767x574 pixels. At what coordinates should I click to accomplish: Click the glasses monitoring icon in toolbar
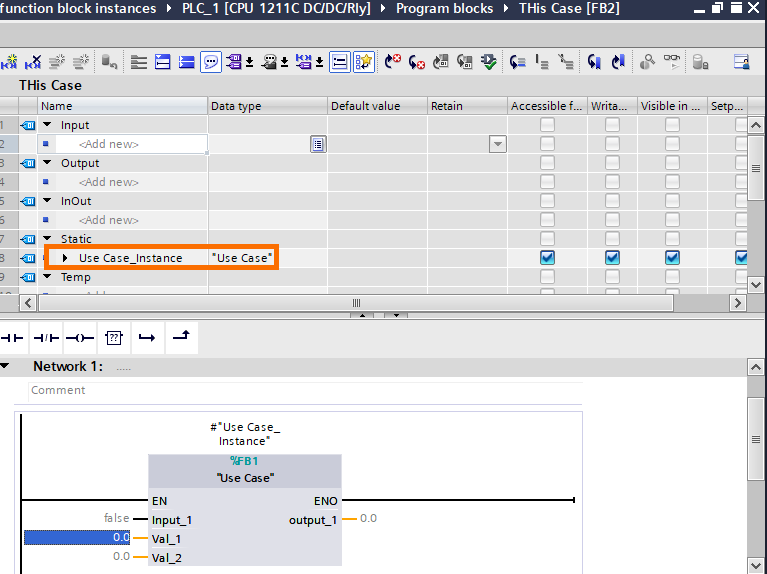click(673, 62)
